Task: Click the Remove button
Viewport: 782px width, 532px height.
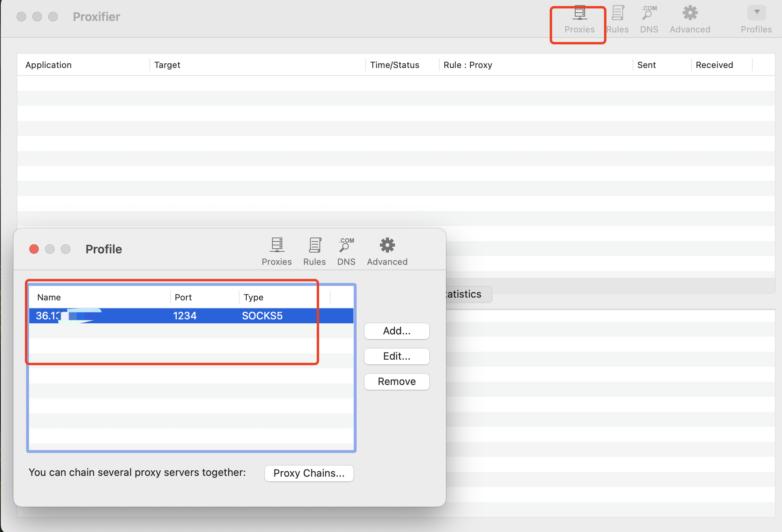Action: [397, 381]
